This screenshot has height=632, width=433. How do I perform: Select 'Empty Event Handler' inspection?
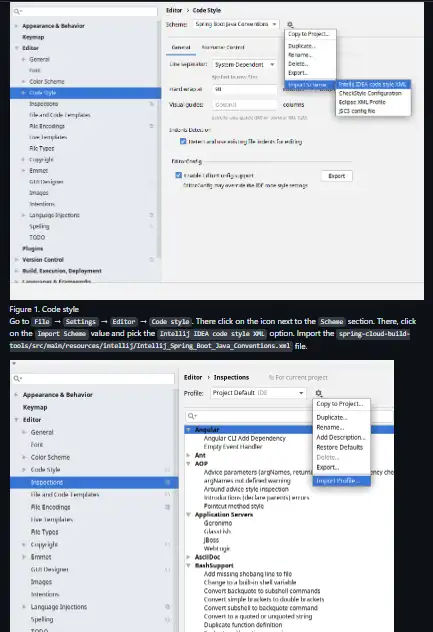233,447
